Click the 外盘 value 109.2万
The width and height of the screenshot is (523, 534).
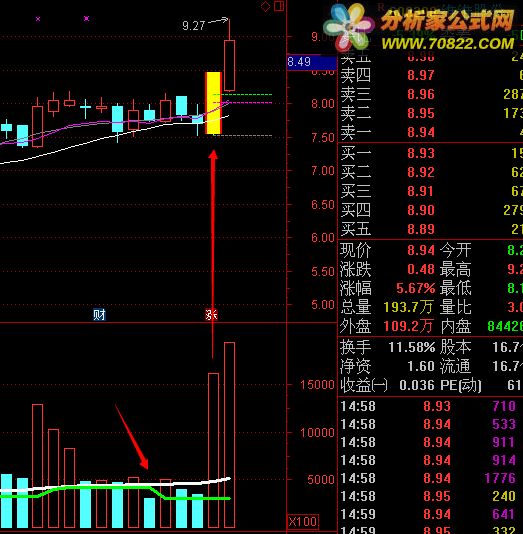pos(409,326)
